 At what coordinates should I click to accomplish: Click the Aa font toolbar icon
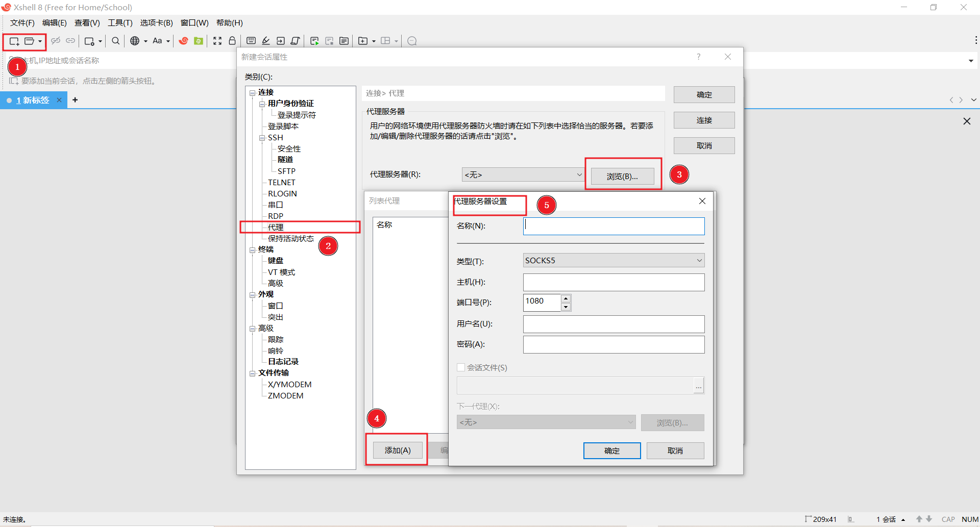[157, 41]
